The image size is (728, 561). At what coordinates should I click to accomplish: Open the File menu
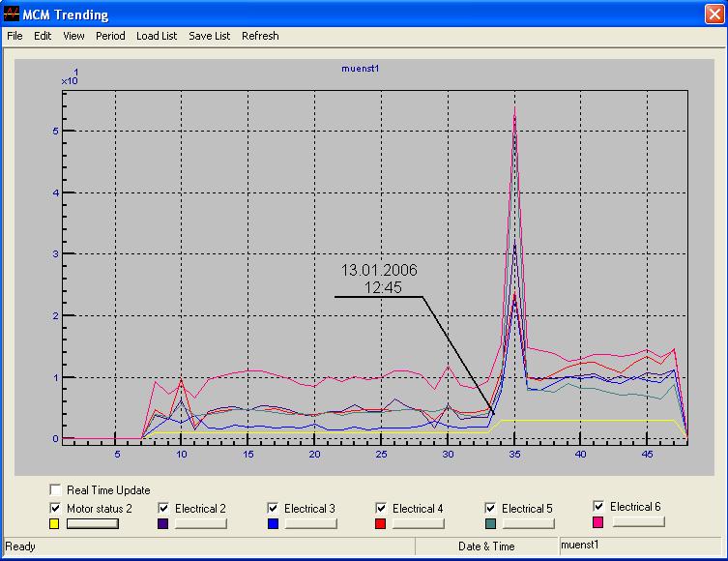15,36
